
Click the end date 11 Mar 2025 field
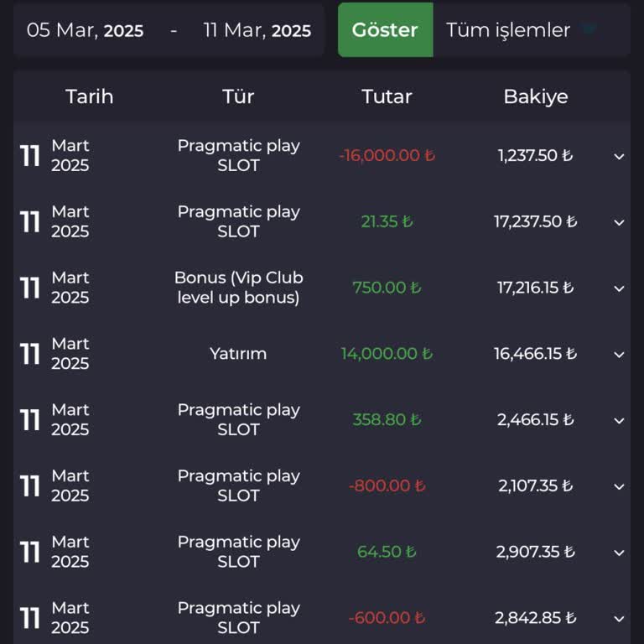(x=257, y=31)
